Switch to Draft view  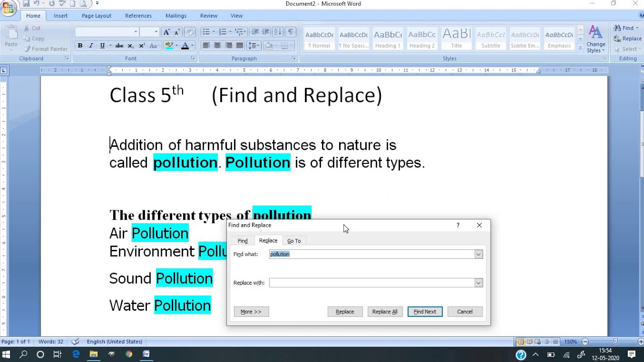click(x=555, y=342)
